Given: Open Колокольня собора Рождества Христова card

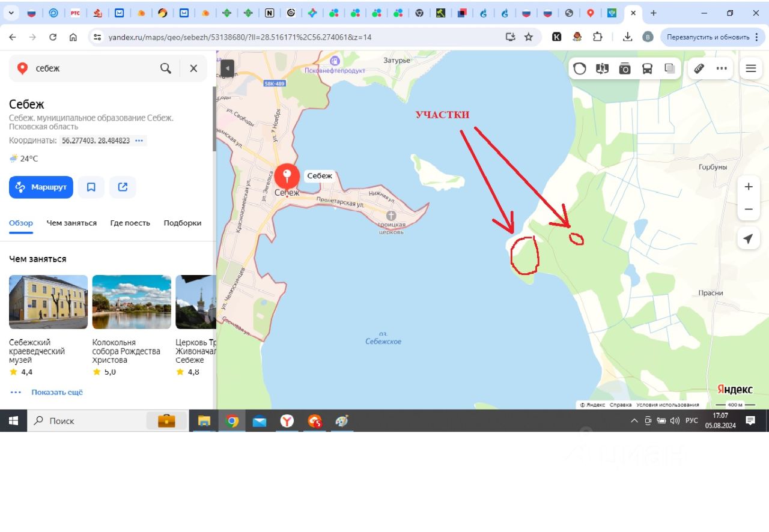Looking at the screenshot, I should coord(132,302).
